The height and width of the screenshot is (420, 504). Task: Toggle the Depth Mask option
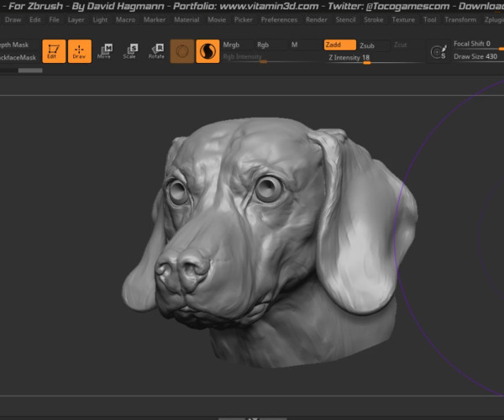coord(14,45)
